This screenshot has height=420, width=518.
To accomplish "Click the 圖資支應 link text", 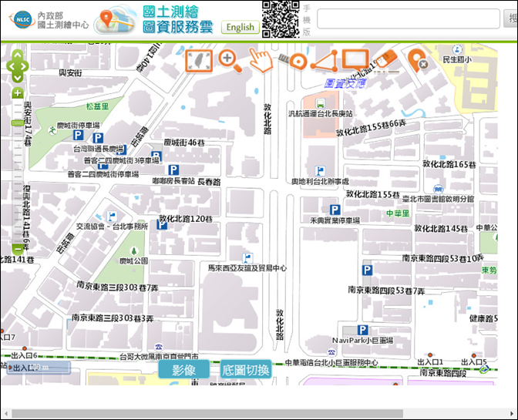I will tap(345, 83).
